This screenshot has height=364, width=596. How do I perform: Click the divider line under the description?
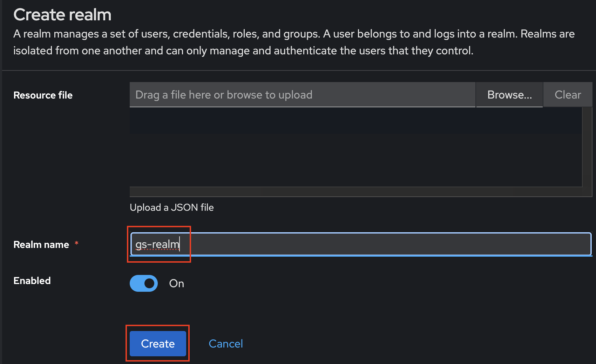(x=298, y=70)
